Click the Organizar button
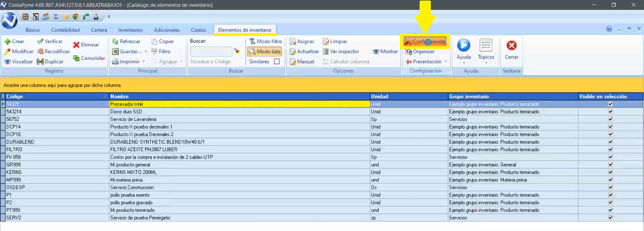The width and height of the screenshot is (644, 231). coord(420,52)
